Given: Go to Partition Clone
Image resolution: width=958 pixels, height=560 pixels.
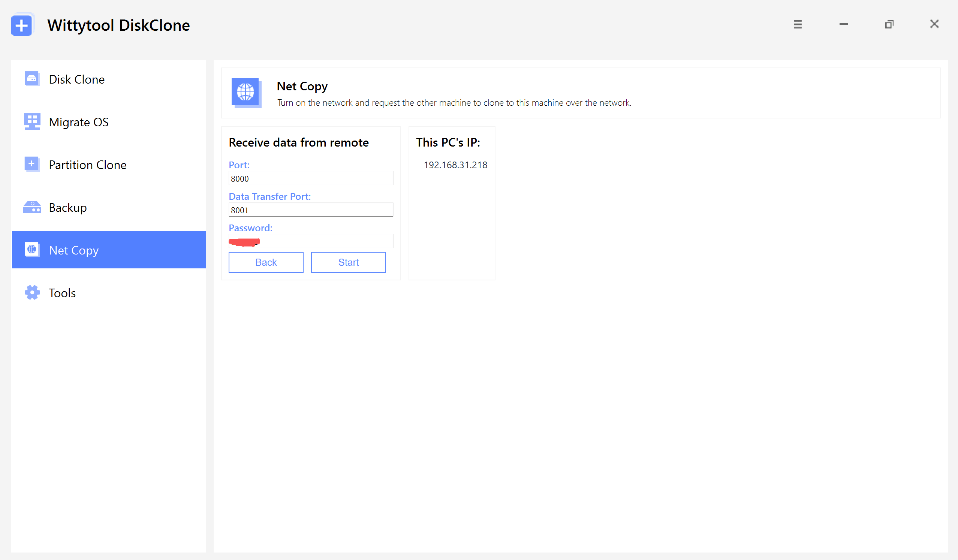Looking at the screenshot, I should click(109, 164).
